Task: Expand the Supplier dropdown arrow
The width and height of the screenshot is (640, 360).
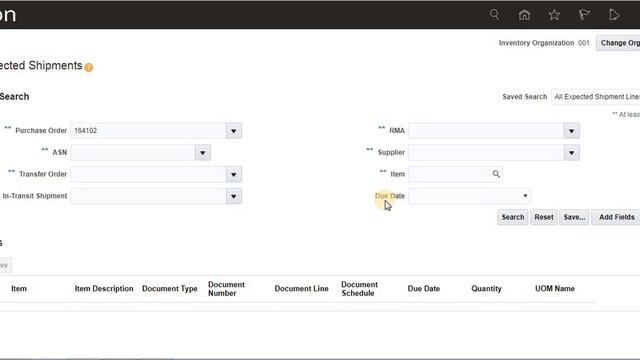Action: point(571,153)
